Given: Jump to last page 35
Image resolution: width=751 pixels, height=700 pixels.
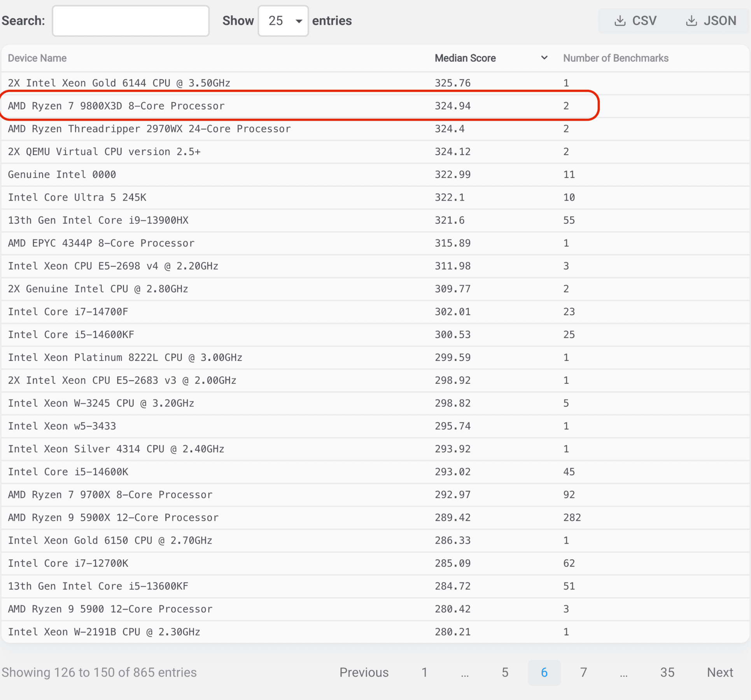Looking at the screenshot, I should (x=667, y=672).
